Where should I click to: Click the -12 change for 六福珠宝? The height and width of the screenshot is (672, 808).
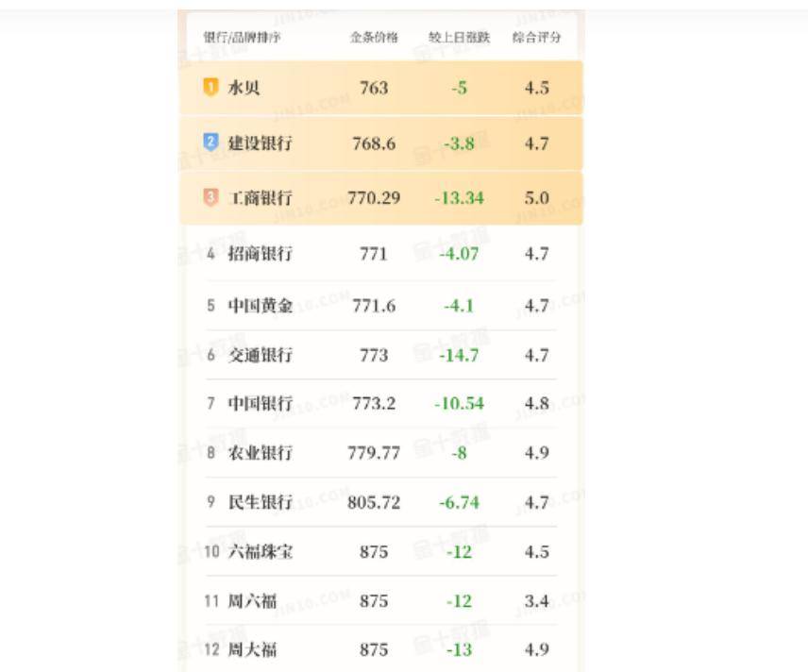459,551
